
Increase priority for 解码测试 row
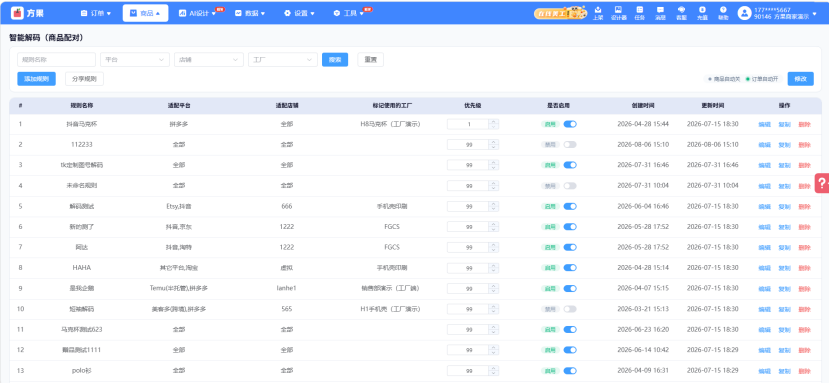pos(494,204)
